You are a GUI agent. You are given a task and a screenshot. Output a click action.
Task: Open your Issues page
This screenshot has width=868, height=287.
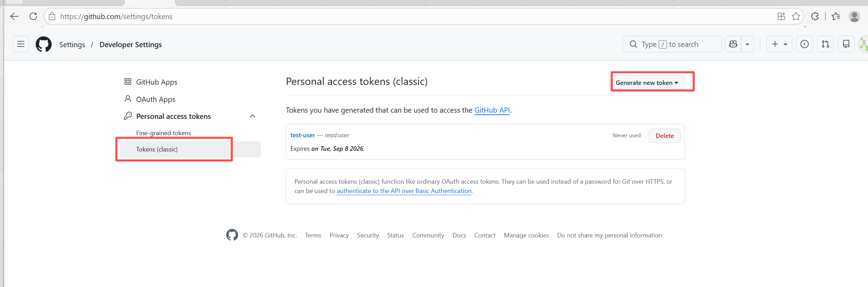point(805,44)
